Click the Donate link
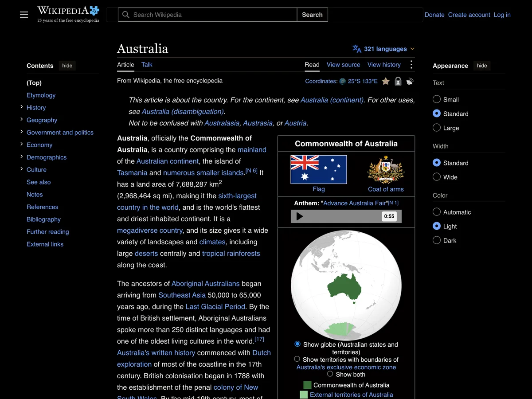 tap(434, 15)
